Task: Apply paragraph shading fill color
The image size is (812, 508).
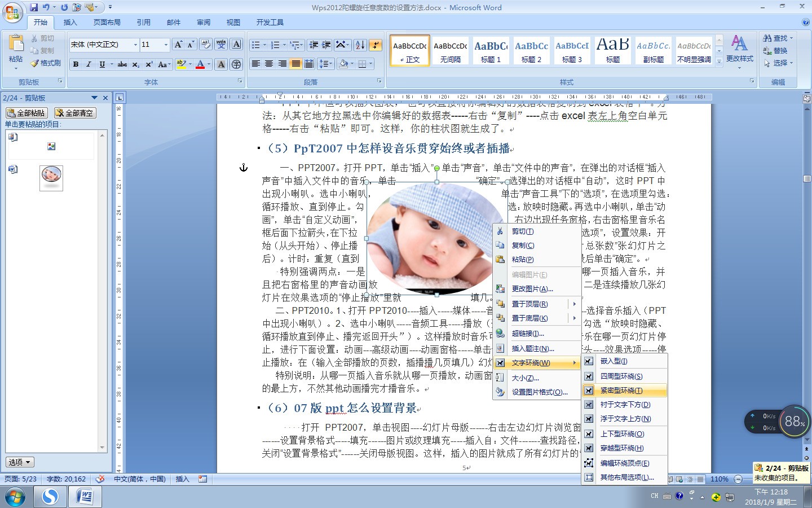Action: coord(343,64)
